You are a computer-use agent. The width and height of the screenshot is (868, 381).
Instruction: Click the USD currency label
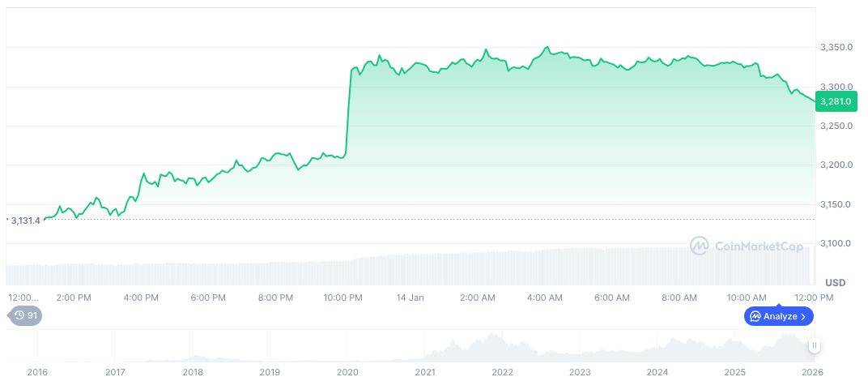point(835,282)
